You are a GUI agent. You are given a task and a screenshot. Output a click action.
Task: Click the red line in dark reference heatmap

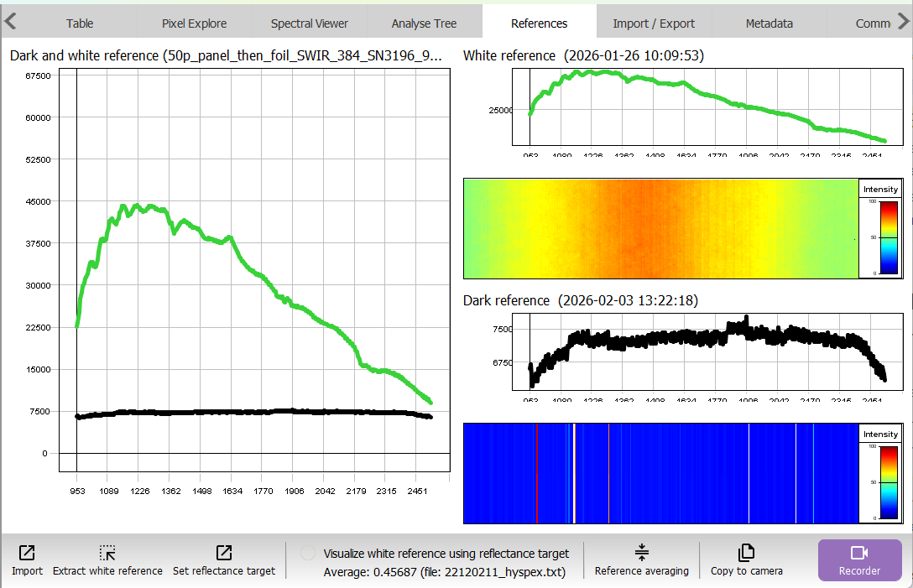(536, 474)
